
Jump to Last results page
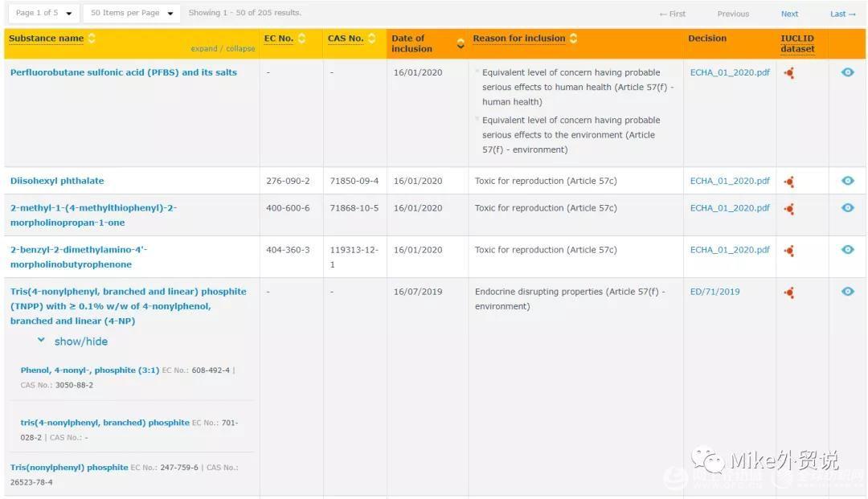842,14
